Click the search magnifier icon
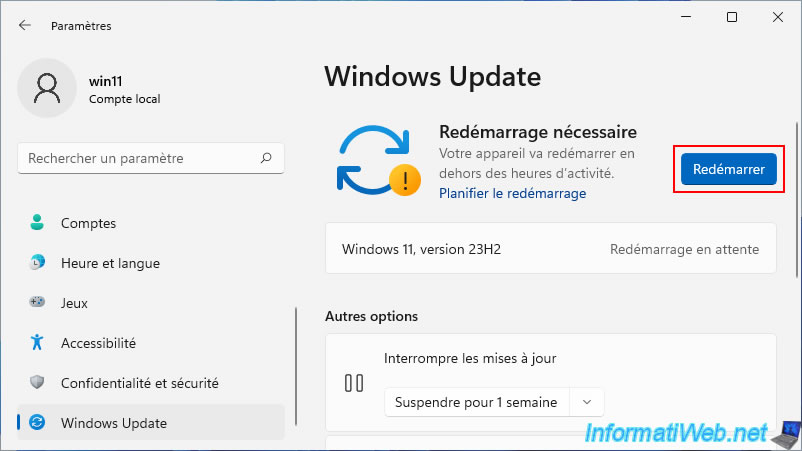The image size is (802, 451). coord(266,158)
